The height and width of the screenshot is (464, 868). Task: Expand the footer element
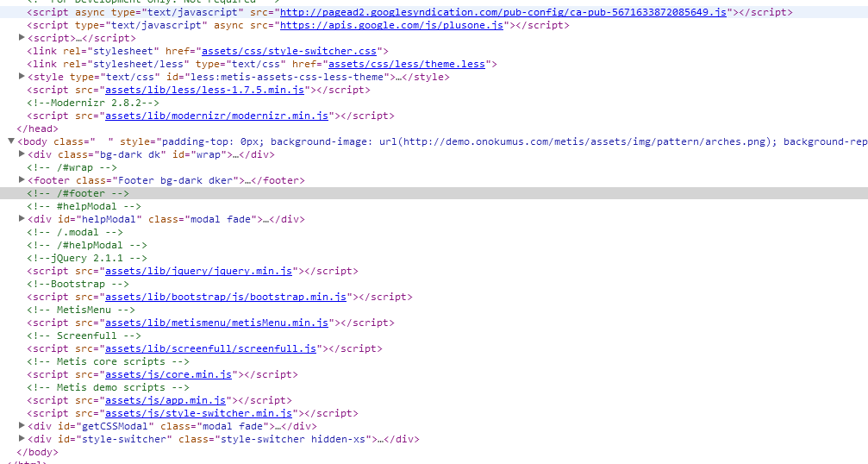pyautogui.click(x=22, y=180)
